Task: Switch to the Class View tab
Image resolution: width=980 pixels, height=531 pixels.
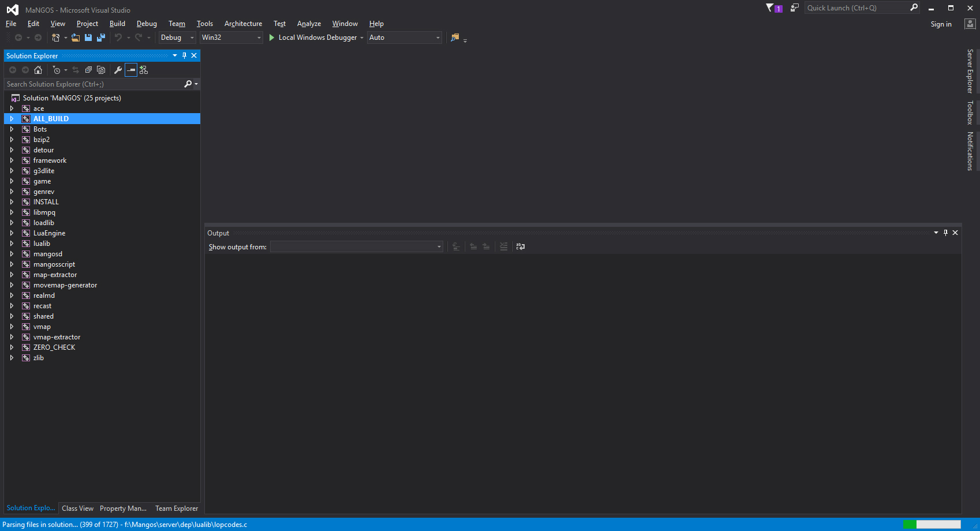Action: 77,508
